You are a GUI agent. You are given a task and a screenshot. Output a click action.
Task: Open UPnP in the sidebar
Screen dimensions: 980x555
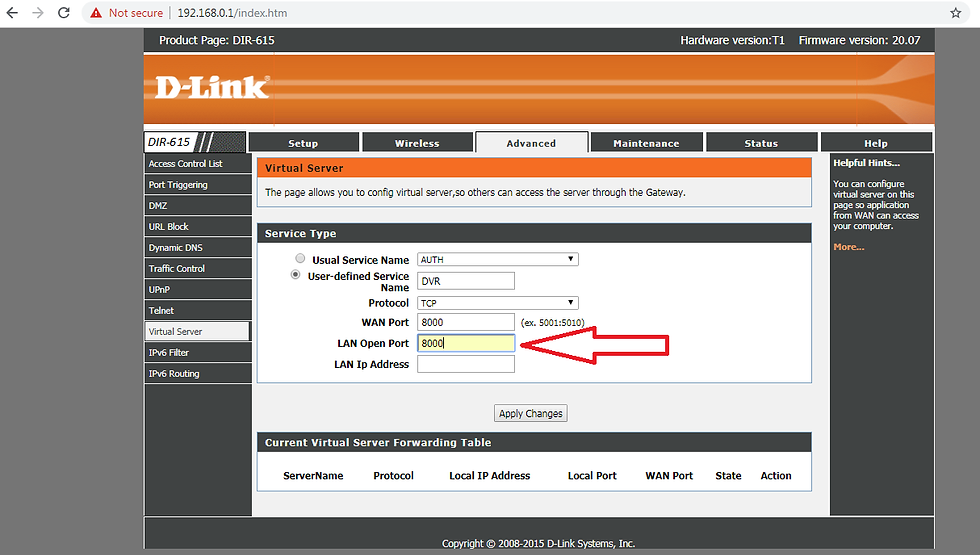(198, 289)
